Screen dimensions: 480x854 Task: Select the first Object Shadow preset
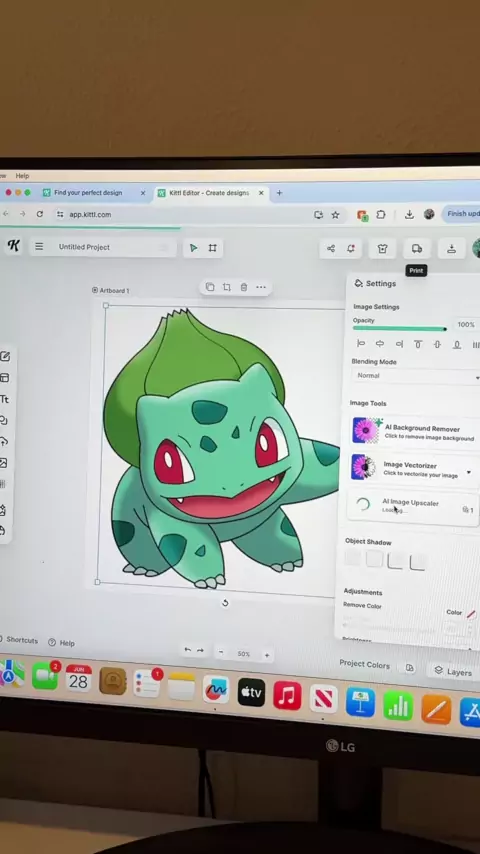[x=353, y=558]
